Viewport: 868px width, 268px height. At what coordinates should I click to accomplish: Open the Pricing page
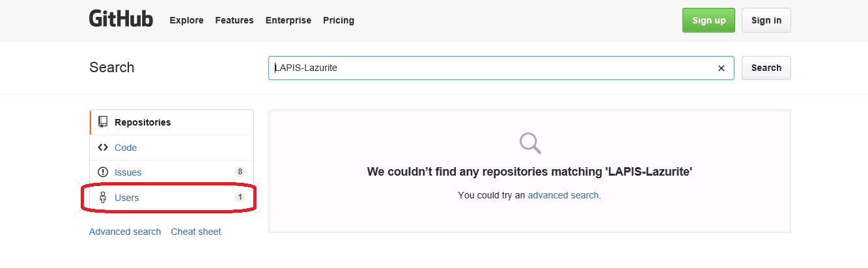coord(339,20)
